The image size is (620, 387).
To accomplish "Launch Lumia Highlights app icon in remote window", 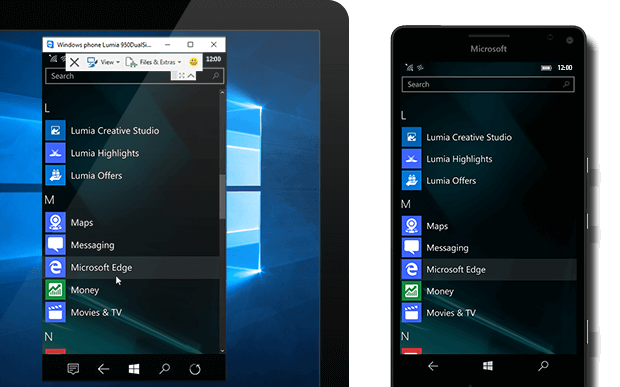I will click(55, 153).
